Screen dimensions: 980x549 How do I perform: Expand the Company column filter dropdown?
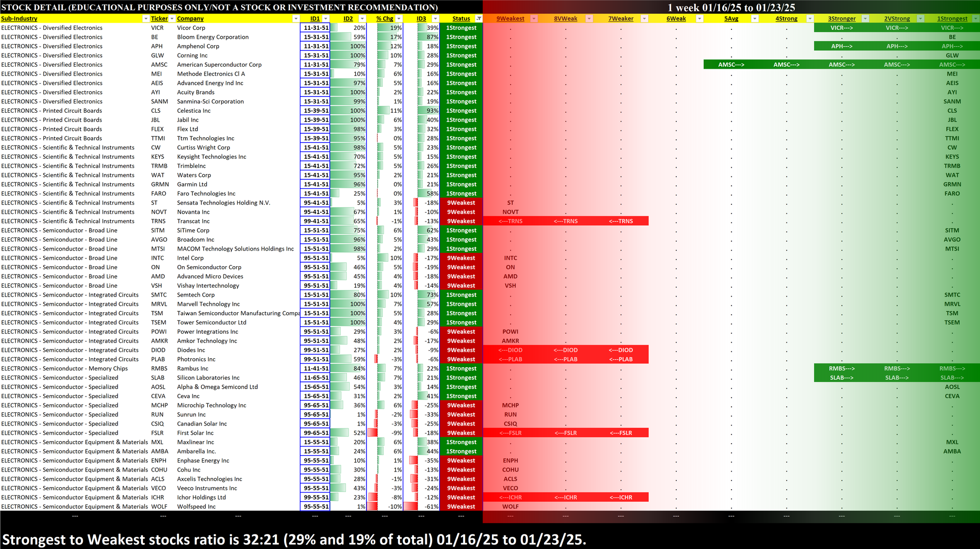[x=295, y=19]
